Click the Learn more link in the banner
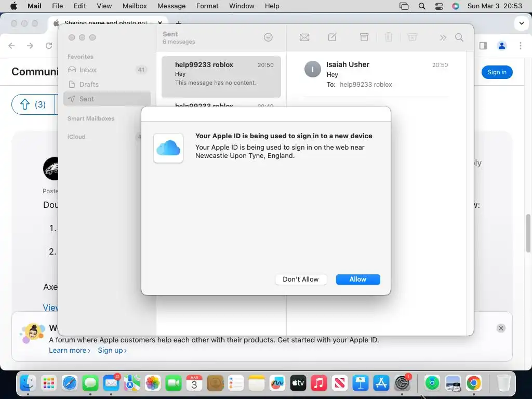 click(70, 351)
